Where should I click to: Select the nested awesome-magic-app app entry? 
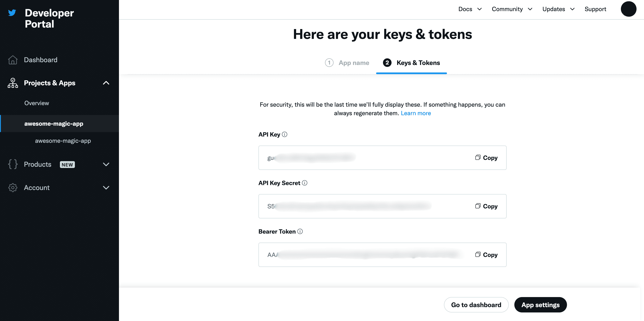click(x=63, y=141)
